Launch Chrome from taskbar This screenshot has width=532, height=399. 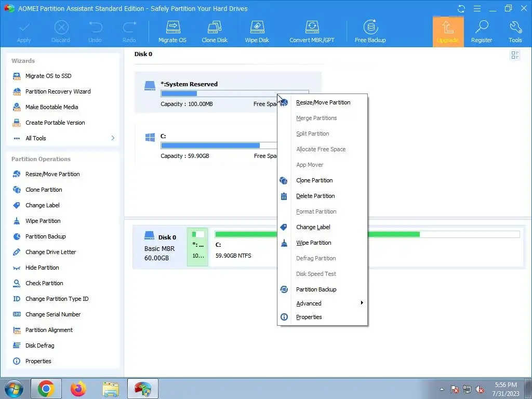click(46, 389)
